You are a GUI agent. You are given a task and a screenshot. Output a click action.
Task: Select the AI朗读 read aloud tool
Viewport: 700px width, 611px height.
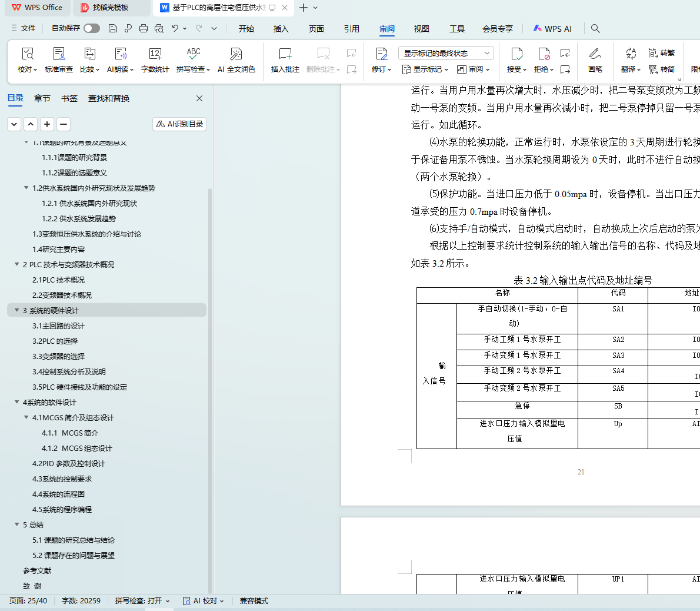coord(120,54)
